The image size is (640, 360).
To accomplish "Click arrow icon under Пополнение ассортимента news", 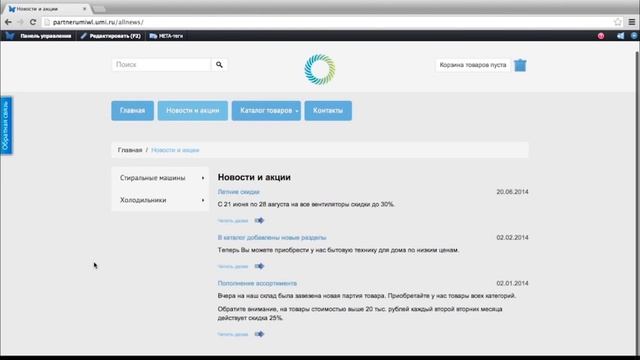I will click(x=259, y=334).
